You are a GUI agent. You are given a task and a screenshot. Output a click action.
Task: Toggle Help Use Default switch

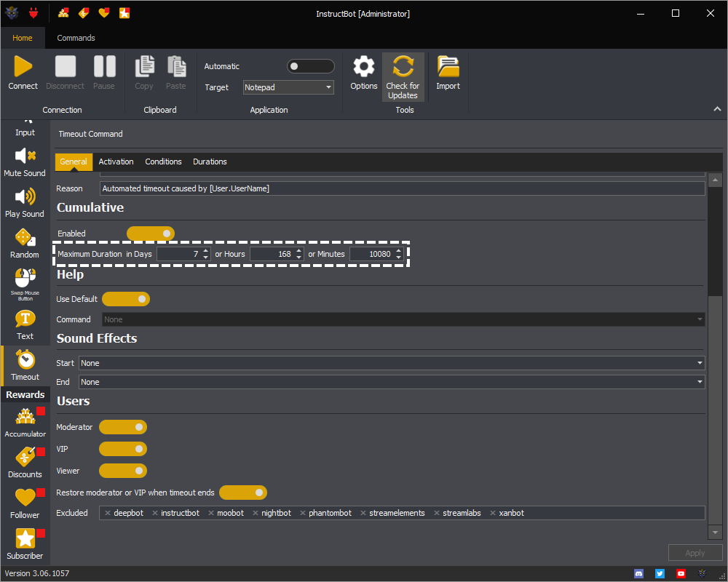[126, 299]
